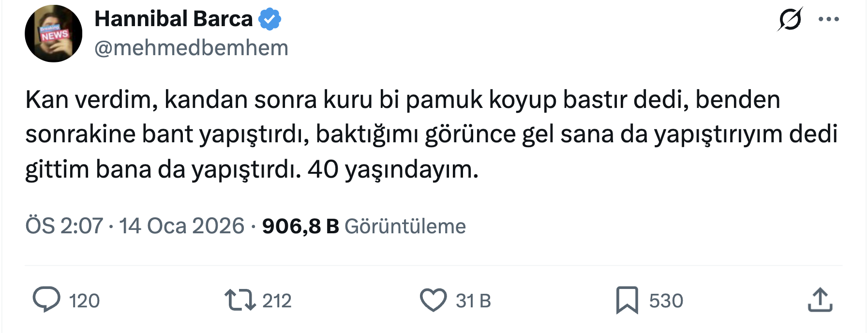
Task: Click the share upload arrow icon
Action: pos(820,300)
